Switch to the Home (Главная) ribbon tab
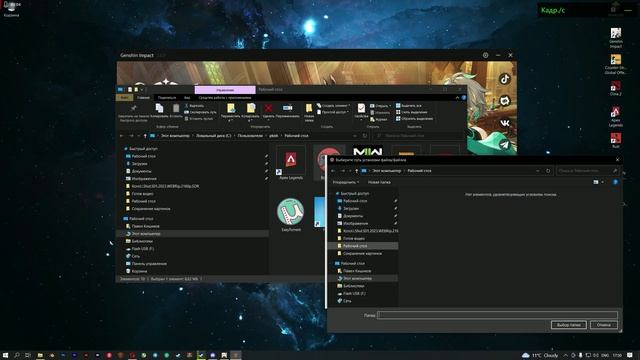The image size is (640, 360). 143,98
